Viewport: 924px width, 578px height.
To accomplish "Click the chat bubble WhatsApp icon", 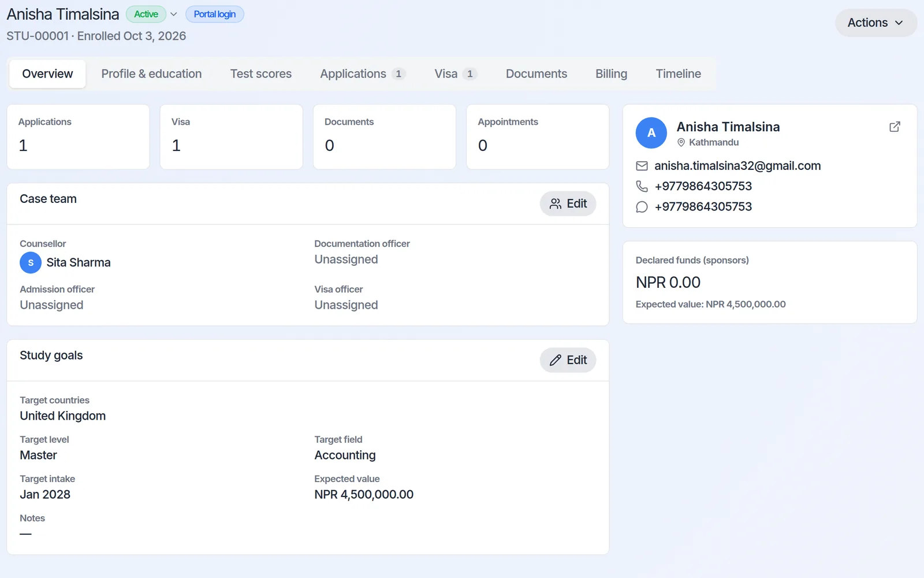I will pyautogui.click(x=642, y=207).
